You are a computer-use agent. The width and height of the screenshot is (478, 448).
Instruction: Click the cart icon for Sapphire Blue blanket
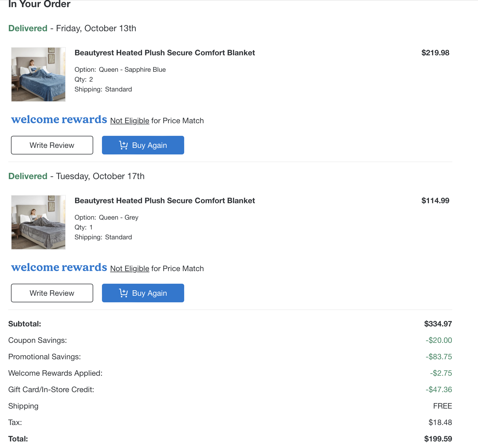tap(123, 145)
